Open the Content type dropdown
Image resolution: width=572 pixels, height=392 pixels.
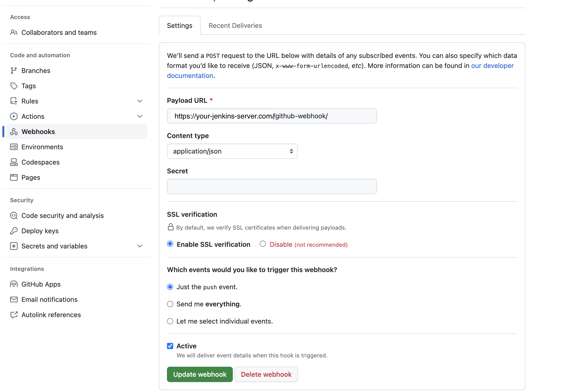click(x=232, y=151)
